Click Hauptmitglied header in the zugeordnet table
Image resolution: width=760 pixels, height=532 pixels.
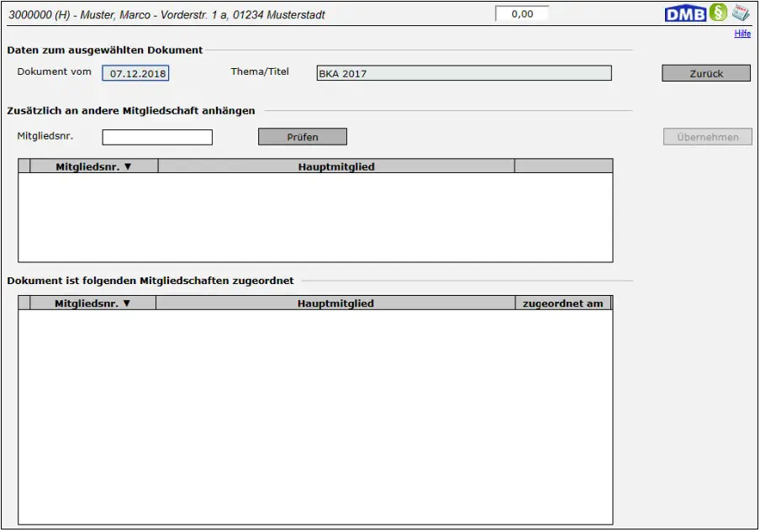point(335,303)
